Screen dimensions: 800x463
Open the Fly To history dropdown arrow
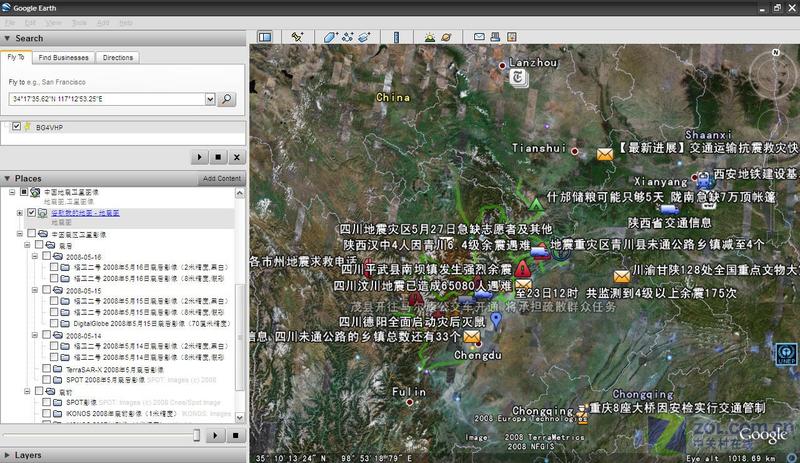pyautogui.click(x=210, y=99)
